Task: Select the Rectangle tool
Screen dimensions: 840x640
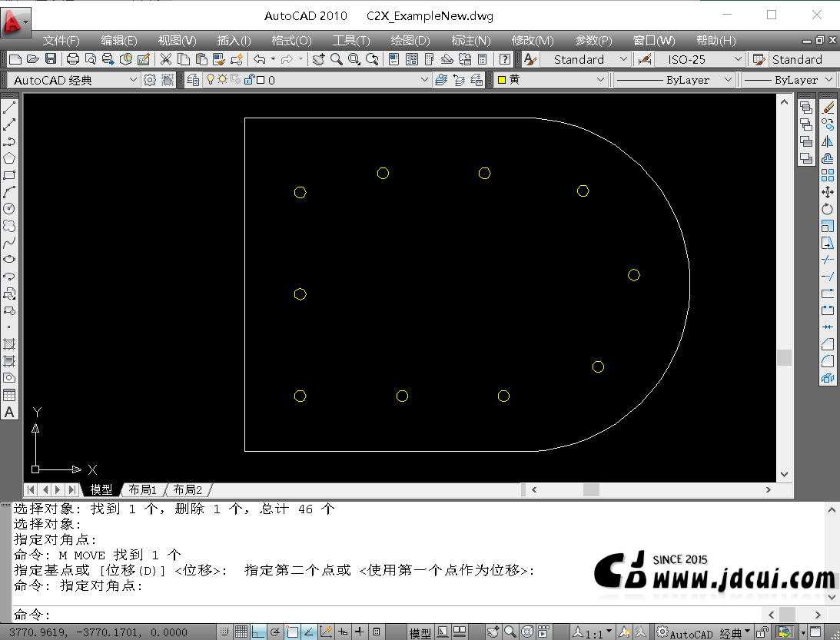Action: click(9, 175)
